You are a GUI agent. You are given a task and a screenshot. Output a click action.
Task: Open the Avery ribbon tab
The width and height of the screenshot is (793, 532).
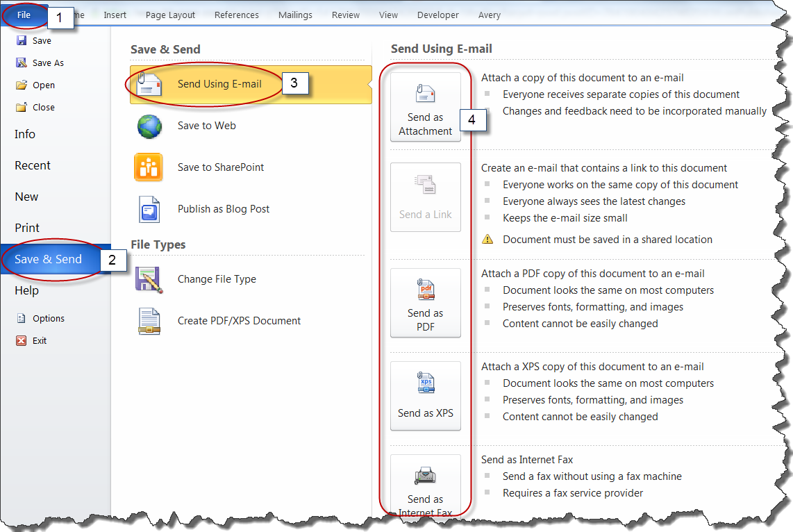pos(489,15)
